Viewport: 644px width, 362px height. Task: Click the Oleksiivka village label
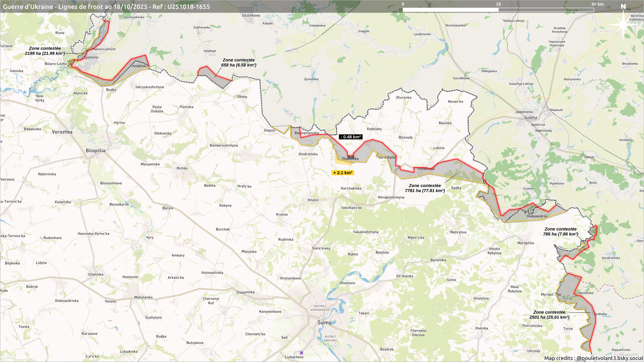(350, 159)
